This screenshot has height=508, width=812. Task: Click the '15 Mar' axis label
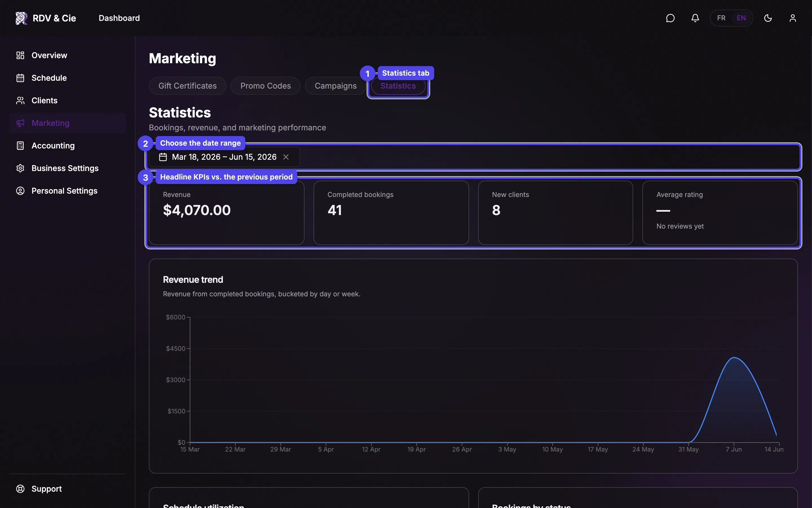(190, 449)
